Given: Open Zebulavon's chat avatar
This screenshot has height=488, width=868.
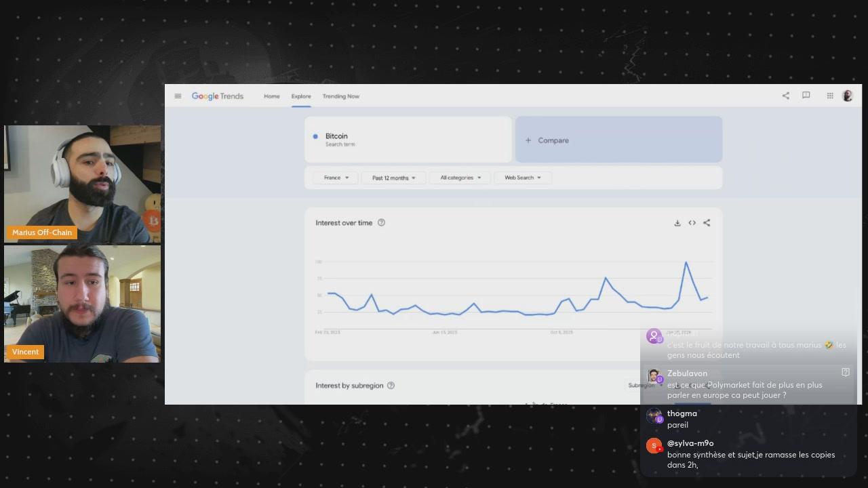Looking at the screenshot, I should point(654,376).
